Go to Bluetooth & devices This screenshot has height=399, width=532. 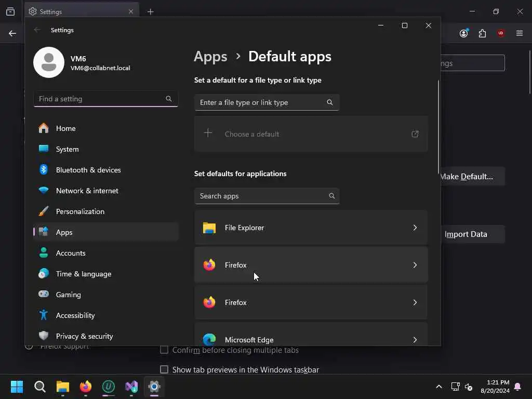point(106,170)
